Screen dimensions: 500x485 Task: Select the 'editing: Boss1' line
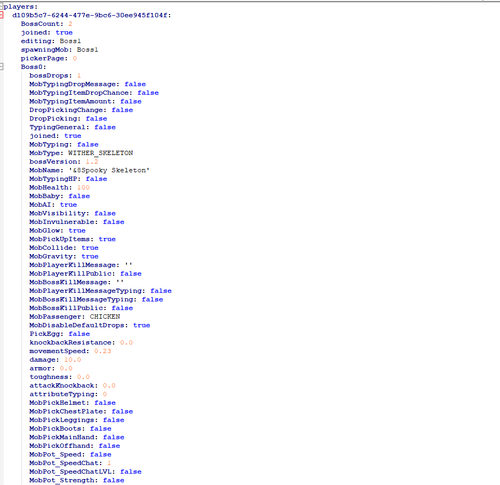coord(51,41)
